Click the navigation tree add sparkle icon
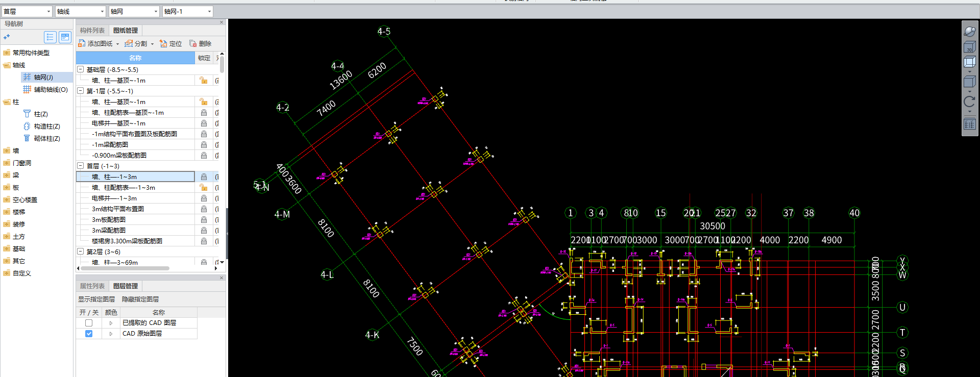This screenshot has width=980, height=377. tap(7, 37)
